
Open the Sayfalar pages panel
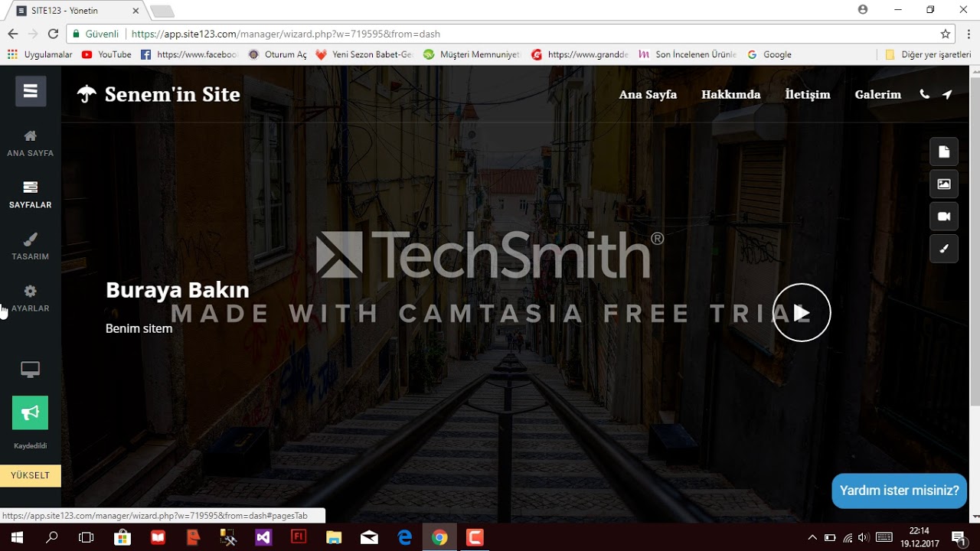click(x=31, y=195)
